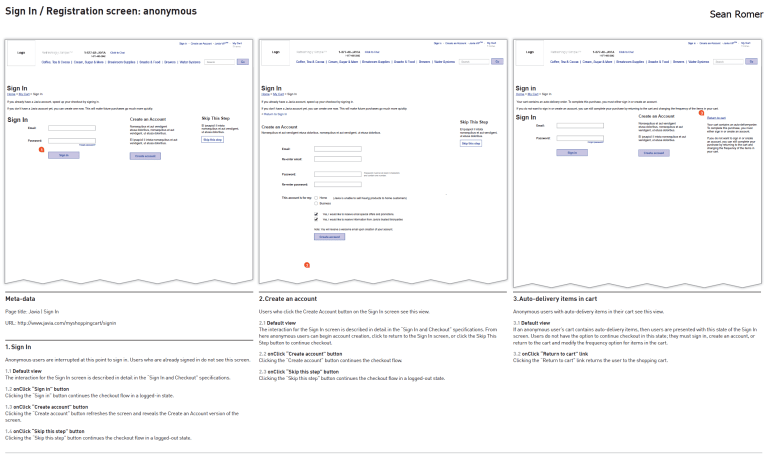
Task: Toggle the trusted third parties information checkbox
Action: pos(316,219)
